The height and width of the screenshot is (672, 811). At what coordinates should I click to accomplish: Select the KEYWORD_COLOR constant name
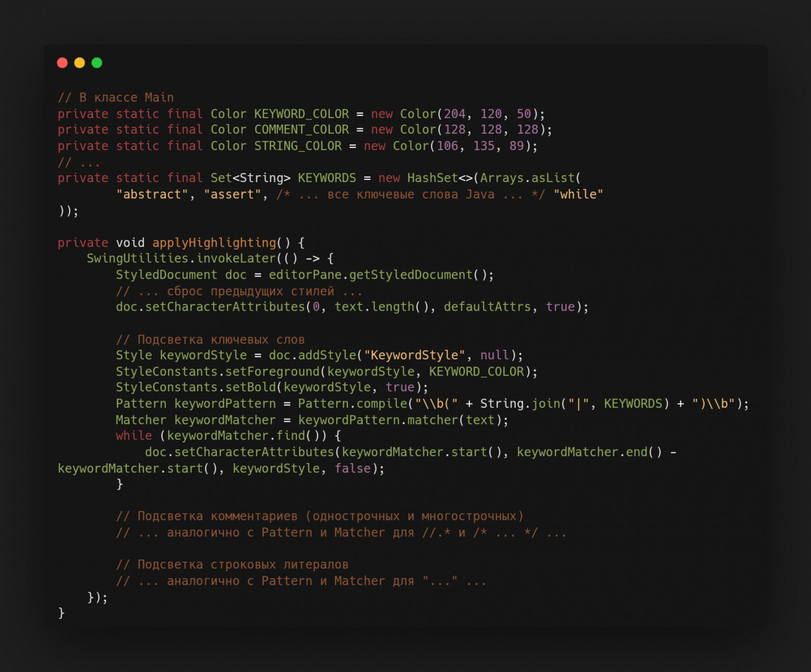tap(301, 113)
